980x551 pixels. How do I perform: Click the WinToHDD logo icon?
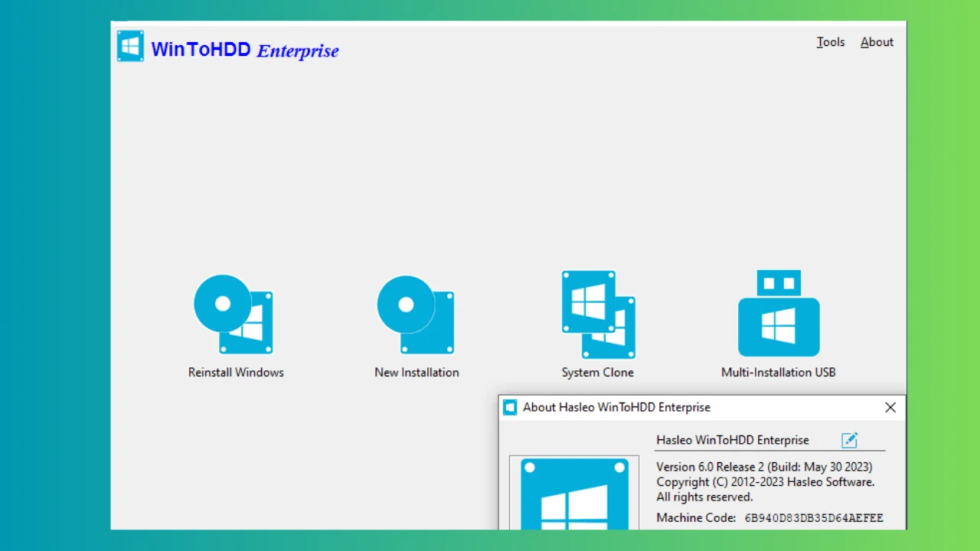(130, 46)
